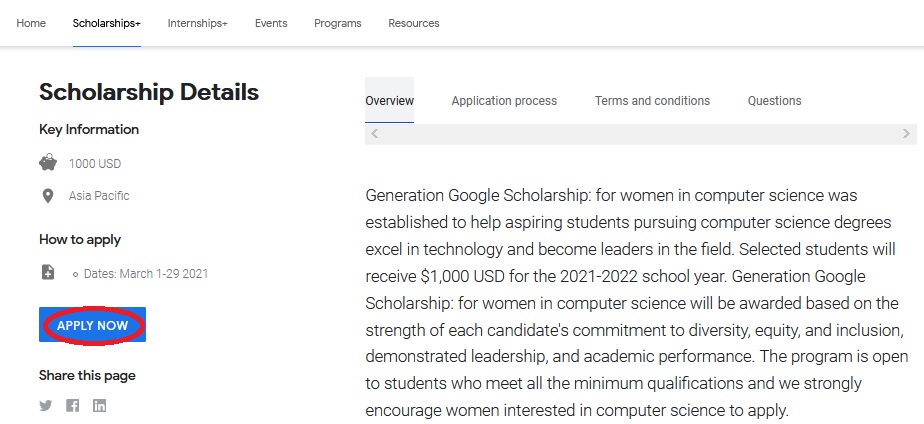924x424 pixels.
Task: Share this page on Facebook
Action: point(73,405)
